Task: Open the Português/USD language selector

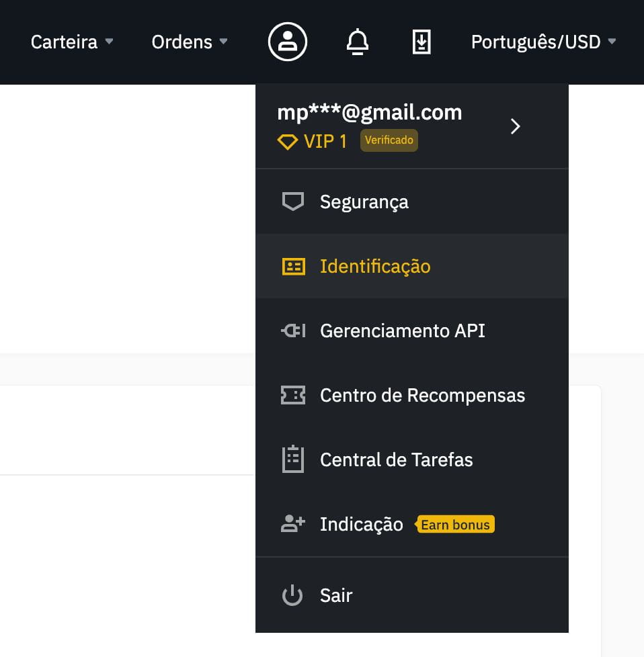Action: pyautogui.click(x=543, y=42)
